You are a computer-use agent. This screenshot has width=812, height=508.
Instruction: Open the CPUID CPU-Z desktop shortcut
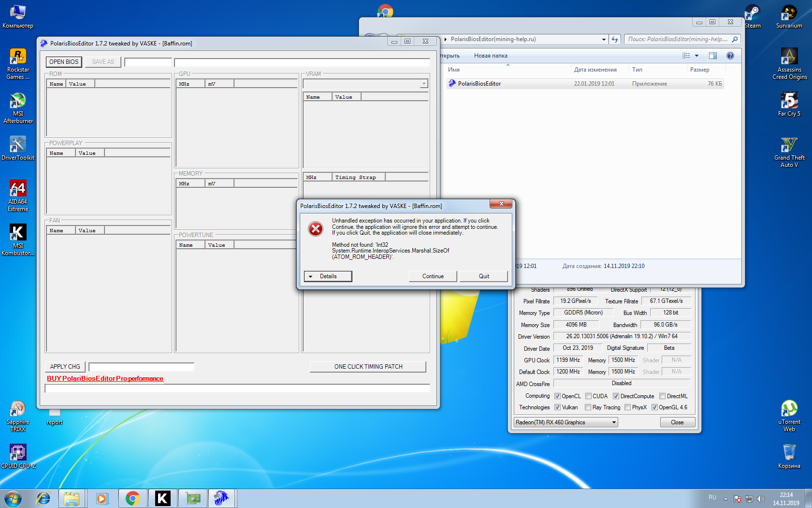click(18, 456)
